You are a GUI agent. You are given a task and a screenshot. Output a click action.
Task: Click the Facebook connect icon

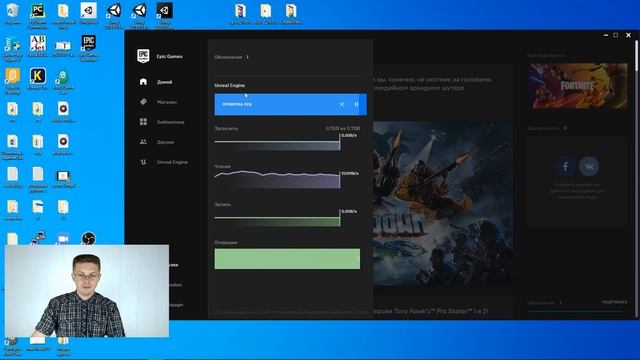(565, 166)
